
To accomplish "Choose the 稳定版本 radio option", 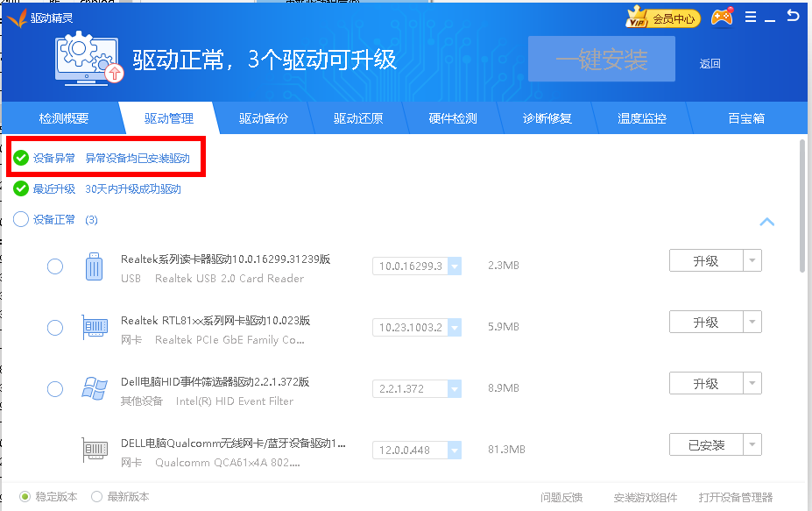I will pos(25,497).
